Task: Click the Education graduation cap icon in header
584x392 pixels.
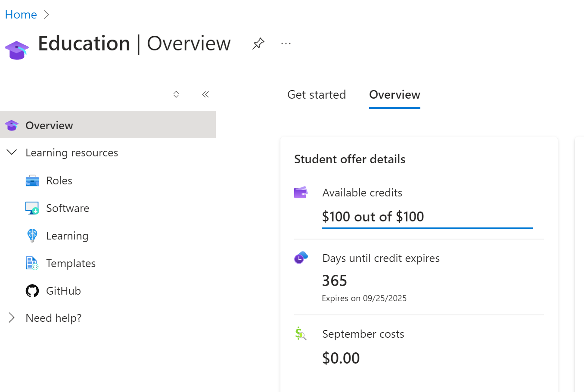Action: point(17,50)
